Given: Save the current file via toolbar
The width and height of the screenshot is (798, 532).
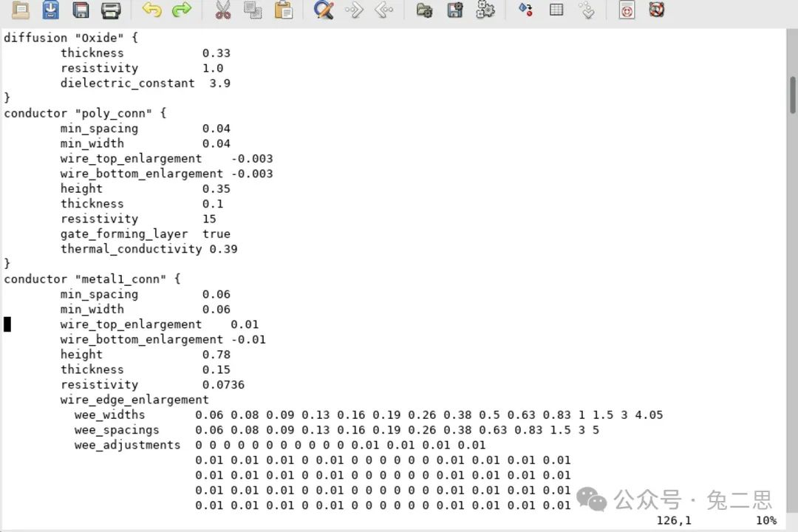Looking at the screenshot, I should tap(50, 10).
